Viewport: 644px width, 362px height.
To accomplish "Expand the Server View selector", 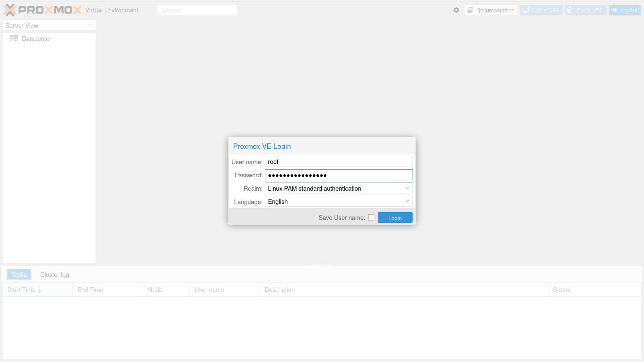I will pyautogui.click(x=90, y=25).
